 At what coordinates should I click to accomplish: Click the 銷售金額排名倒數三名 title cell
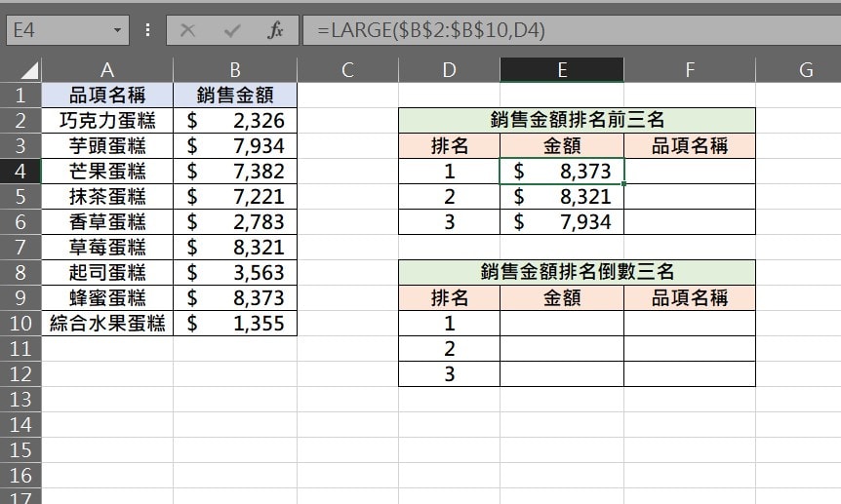578,272
